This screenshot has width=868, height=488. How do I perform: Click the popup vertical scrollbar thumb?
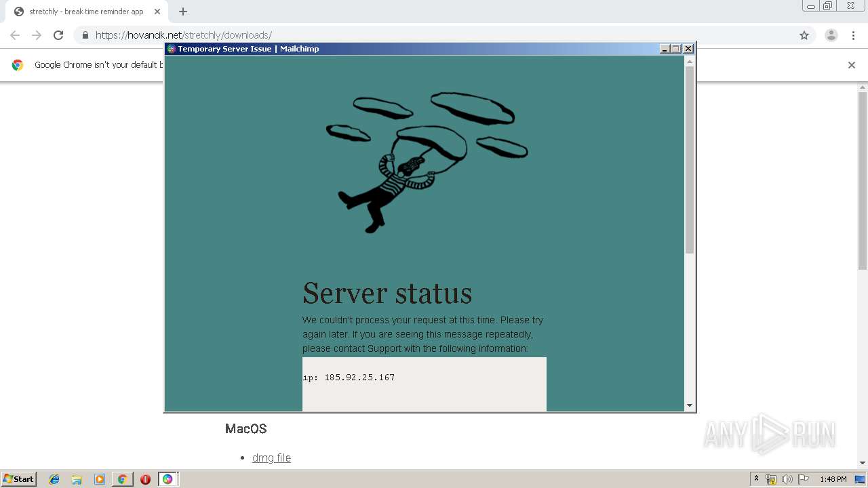(x=690, y=160)
